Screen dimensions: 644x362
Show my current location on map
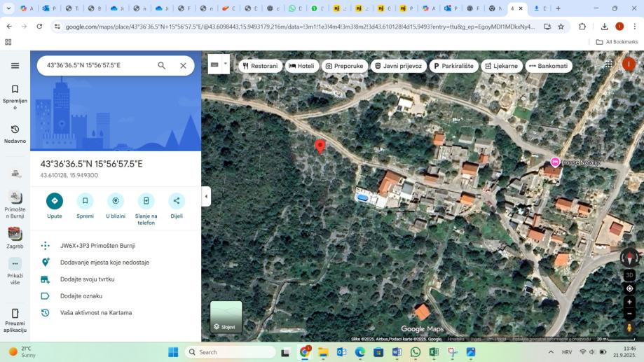629,288
